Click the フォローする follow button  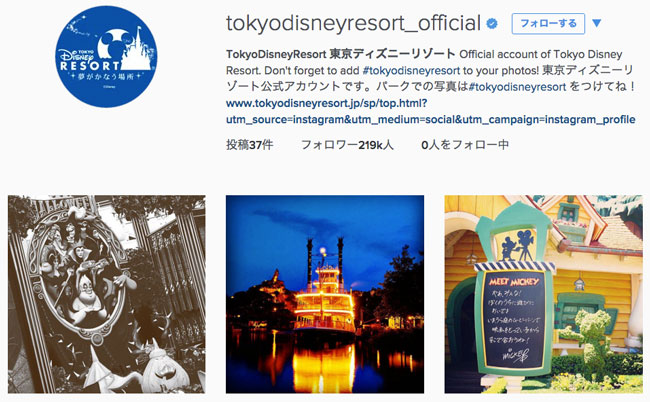548,24
